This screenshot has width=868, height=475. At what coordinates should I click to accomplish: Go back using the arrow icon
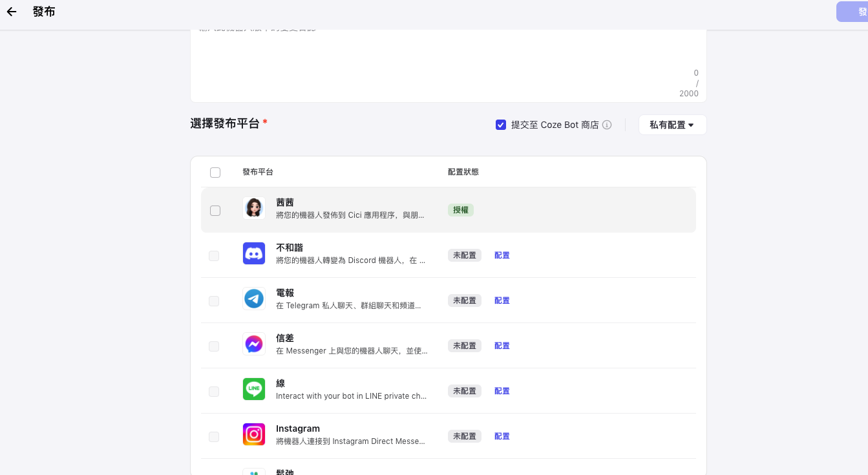[12, 12]
